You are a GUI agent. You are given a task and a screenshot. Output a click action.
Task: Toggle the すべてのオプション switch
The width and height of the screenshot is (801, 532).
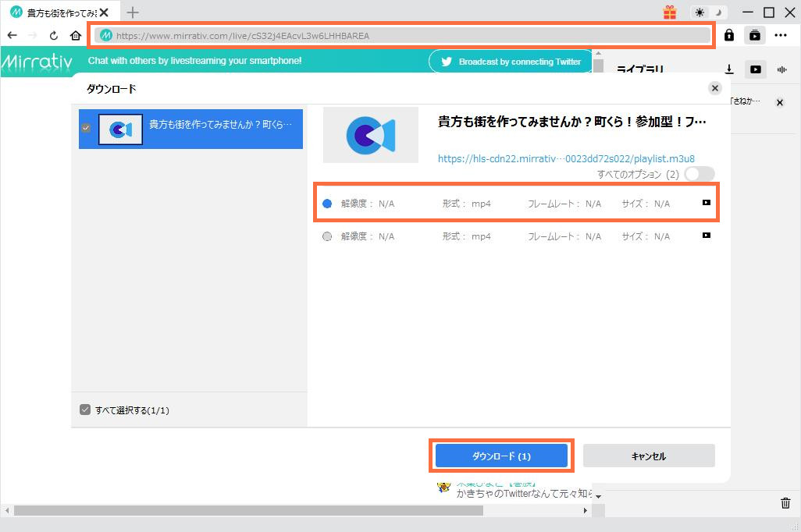click(x=699, y=174)
